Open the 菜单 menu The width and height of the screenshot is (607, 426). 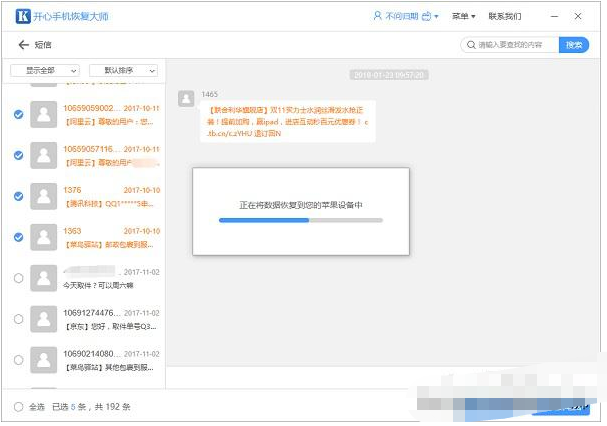(462, 17)
